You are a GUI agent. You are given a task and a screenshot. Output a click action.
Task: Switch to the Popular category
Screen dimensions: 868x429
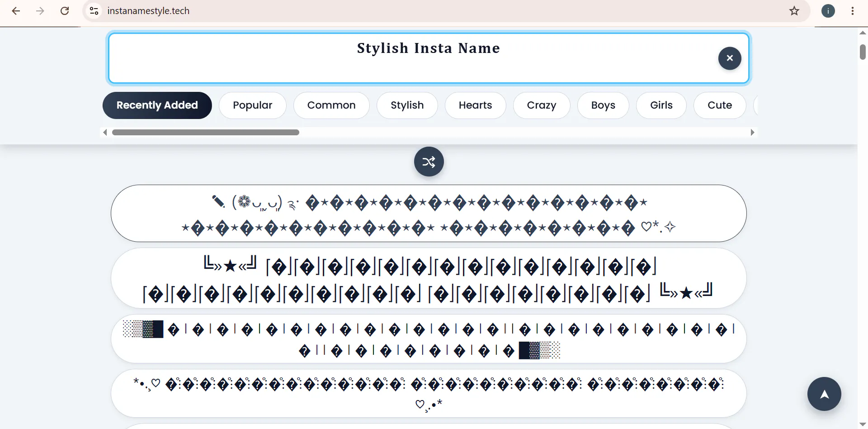pyautogui.click(x=253, y=105)
